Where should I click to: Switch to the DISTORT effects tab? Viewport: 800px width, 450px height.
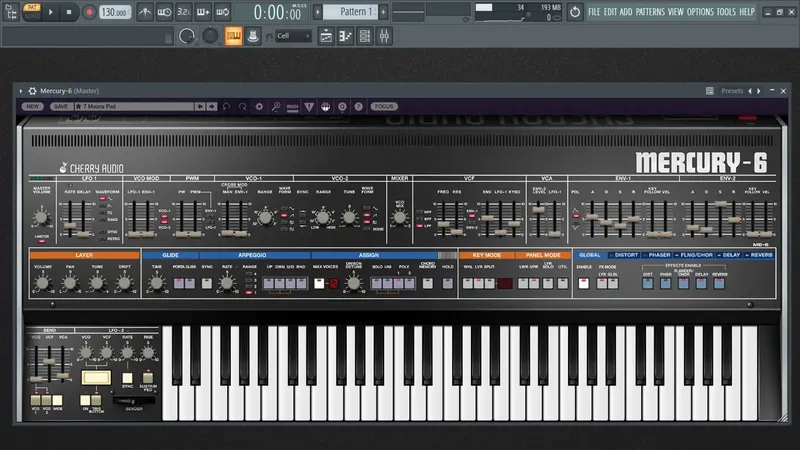point(623,255)
